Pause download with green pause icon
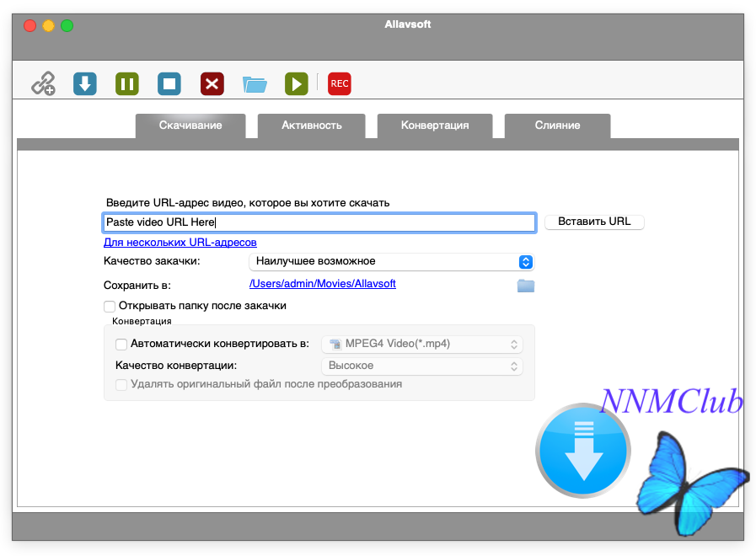The image size is (756, 556). tap(127, 83)
